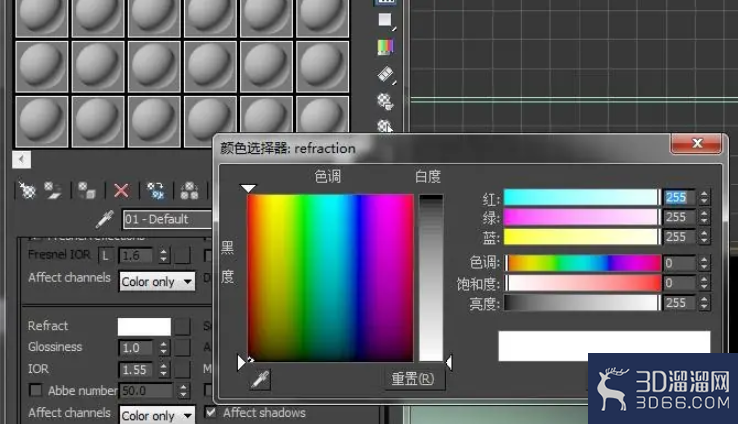Click the hue spinner arrows
The height and width of the screenshot is (424, 738).
point(704,263)
